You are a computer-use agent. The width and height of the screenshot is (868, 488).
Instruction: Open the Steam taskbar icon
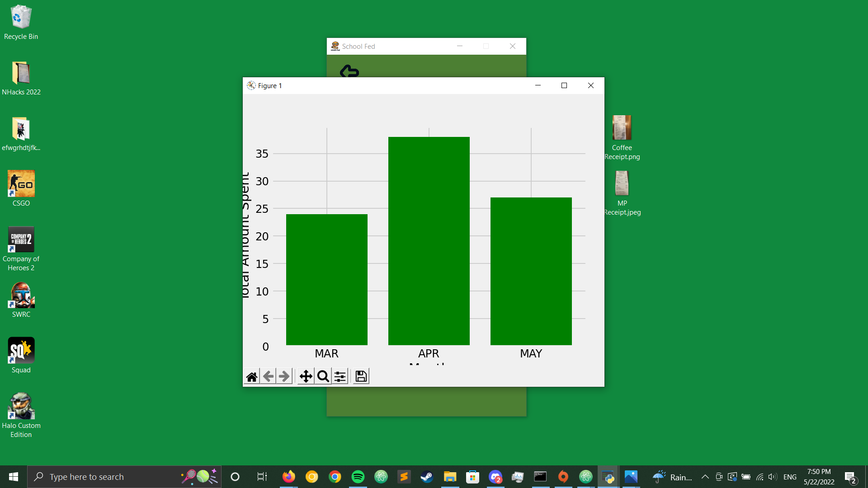click(427, 477)
